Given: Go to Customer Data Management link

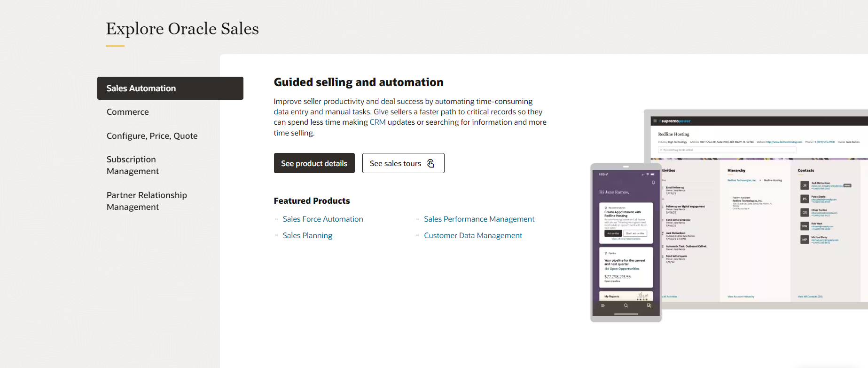Looking at the screenshot, I should [x=473, y=236].
